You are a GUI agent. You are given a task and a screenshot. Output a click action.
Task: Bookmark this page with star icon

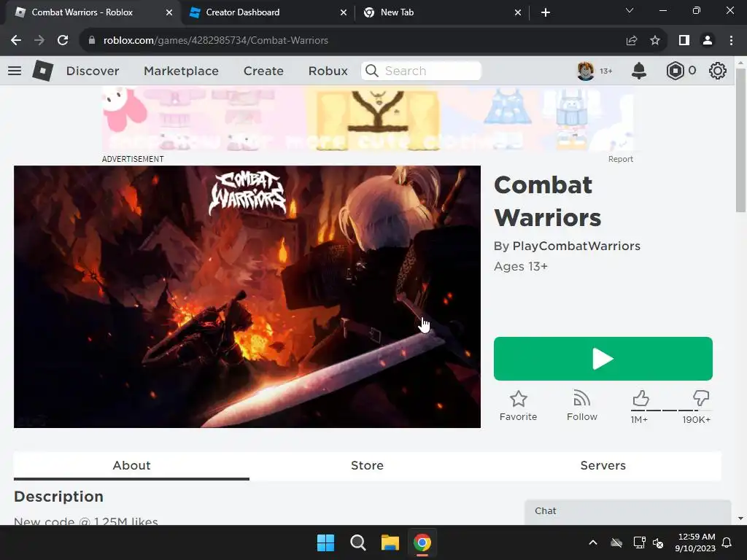[x=655, y=41]
